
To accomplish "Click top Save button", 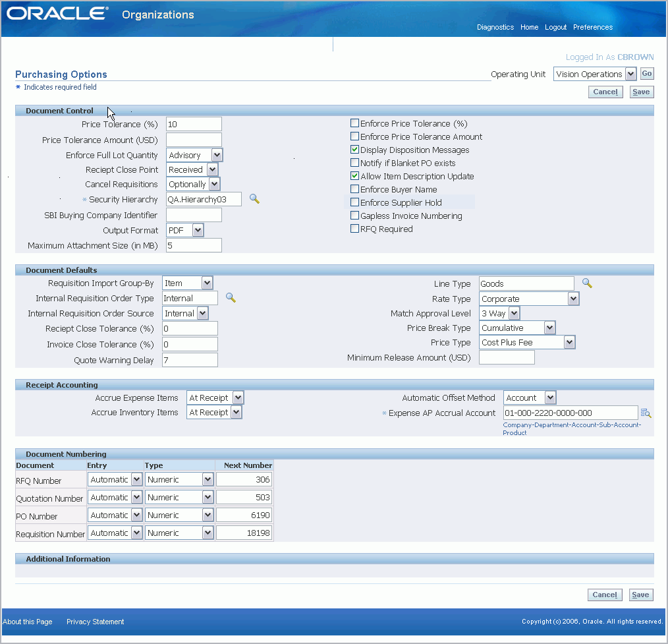I will [x=641, y=92].
